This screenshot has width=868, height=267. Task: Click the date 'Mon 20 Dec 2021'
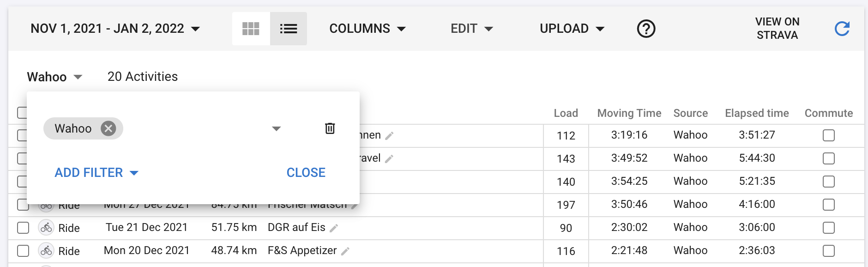[147, 250]
